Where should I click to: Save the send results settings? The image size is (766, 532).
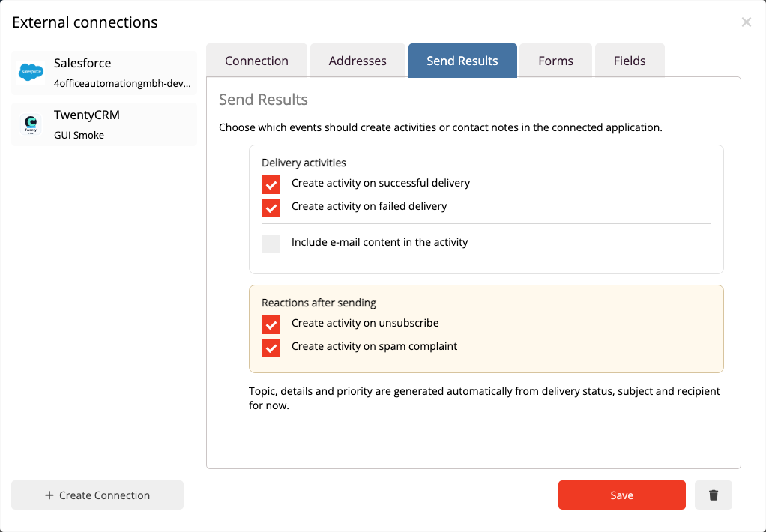[x=622, y=495]
